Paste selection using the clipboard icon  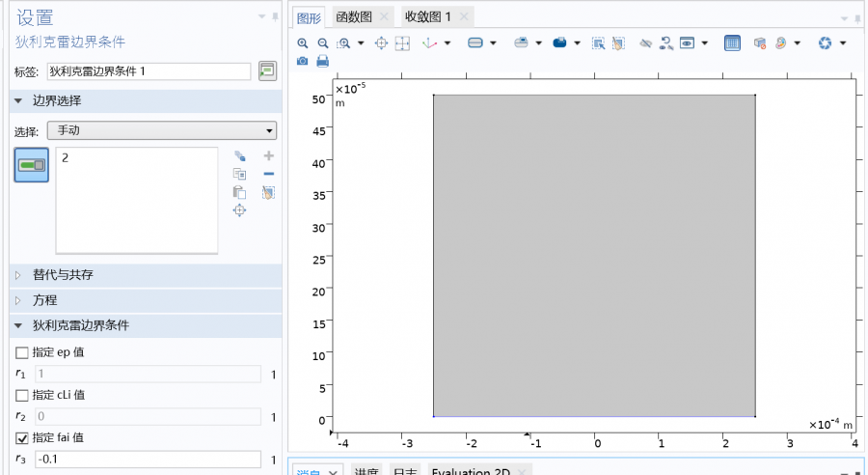(240, 192)
